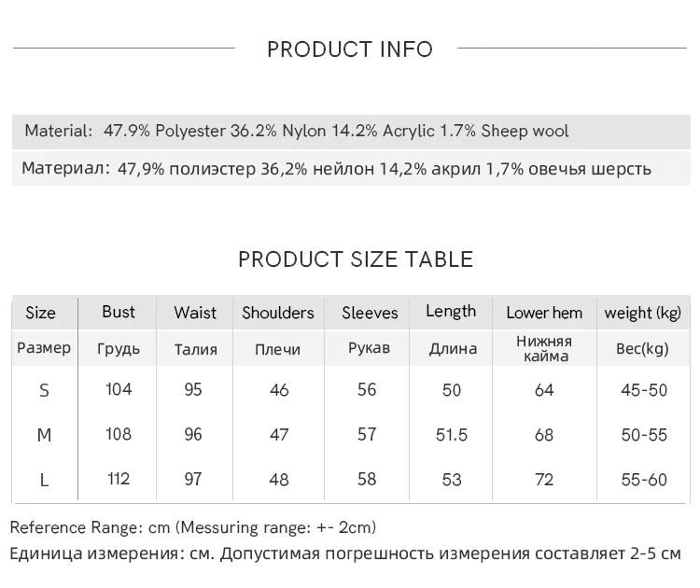The height and width of the screenshot is (588, 700).
Task: Click the PRODUCT SIZE TABLE heading
Action: [356, 259]
